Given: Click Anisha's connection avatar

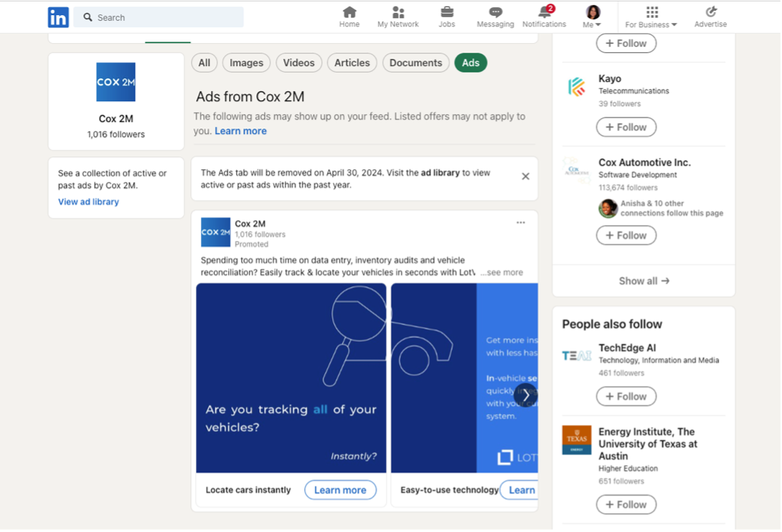Looking at the screenshot, I should tap(608, 208).
